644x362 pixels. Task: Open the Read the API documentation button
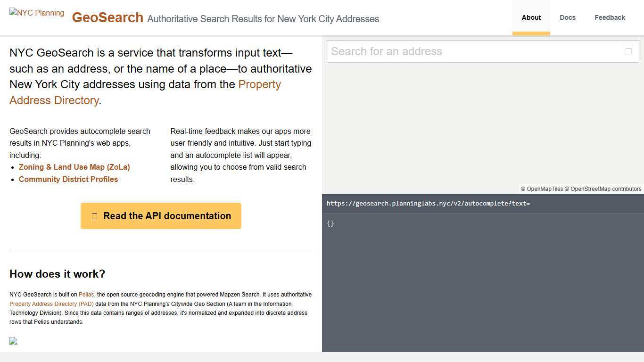tap(161, 216)
